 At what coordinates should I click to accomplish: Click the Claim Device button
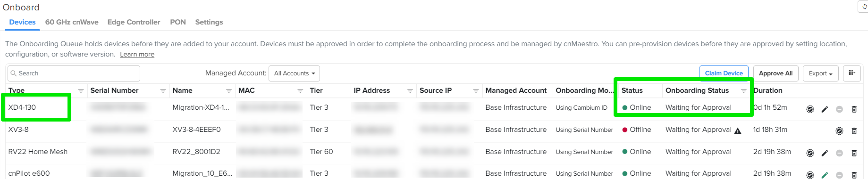724,73
